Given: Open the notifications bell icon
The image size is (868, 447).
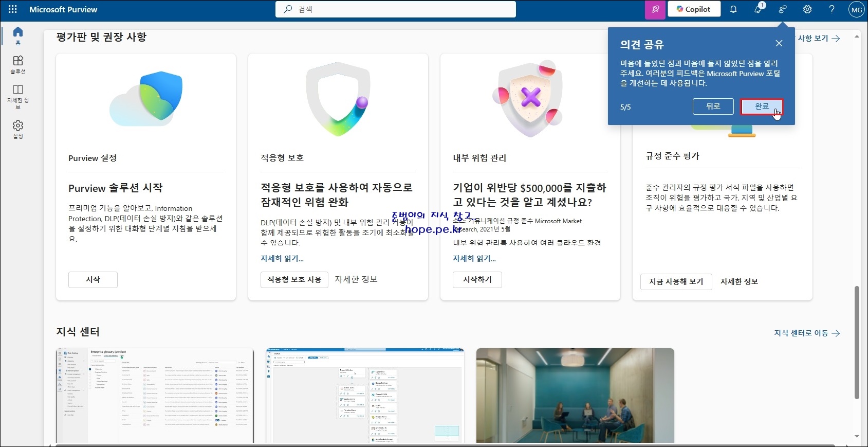Looking at the screenshot, I should tap(733, 9).
